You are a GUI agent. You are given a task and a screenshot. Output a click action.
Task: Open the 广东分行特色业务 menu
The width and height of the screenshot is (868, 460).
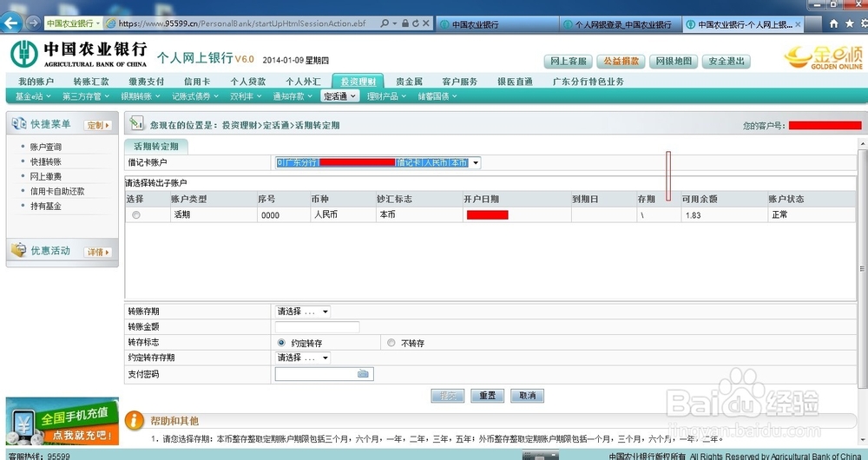pos(588,82)
